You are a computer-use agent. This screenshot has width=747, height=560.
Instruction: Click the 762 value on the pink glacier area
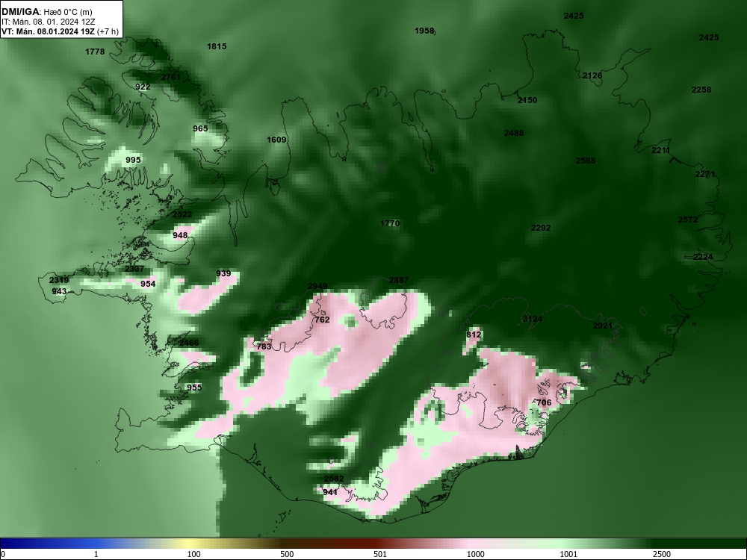[322, 320]
